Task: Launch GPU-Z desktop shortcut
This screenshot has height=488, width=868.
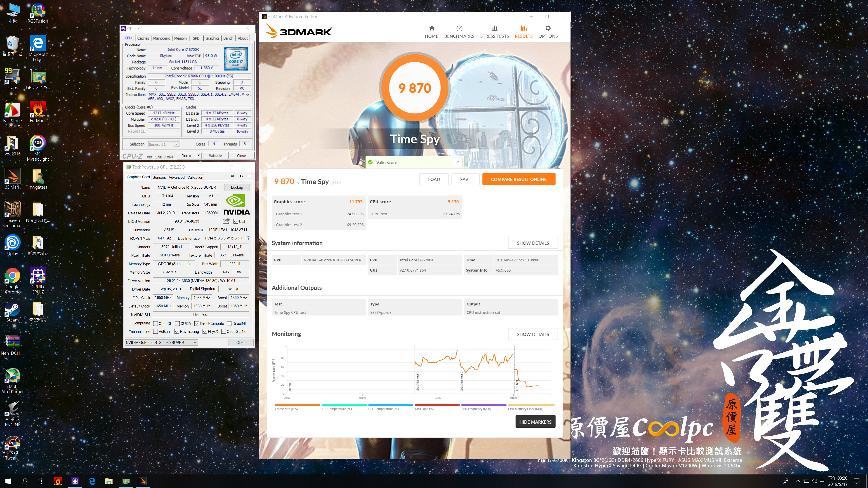Action: [38, 80]
